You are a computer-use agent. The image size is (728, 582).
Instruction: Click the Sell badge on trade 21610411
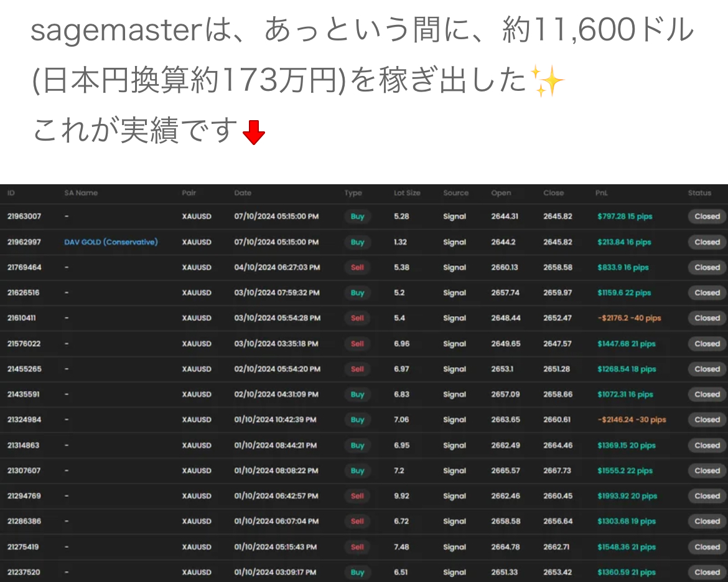tap(357, 318)
